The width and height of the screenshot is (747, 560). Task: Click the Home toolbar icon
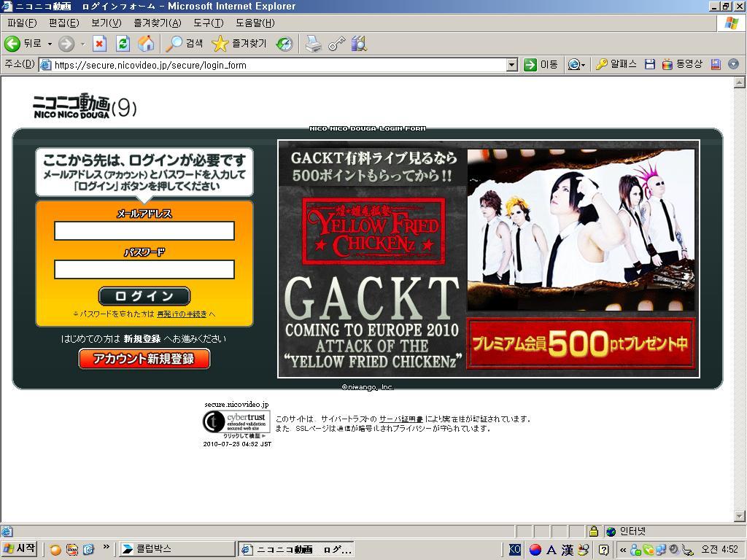pyautogui.click(x=146, y=44)
